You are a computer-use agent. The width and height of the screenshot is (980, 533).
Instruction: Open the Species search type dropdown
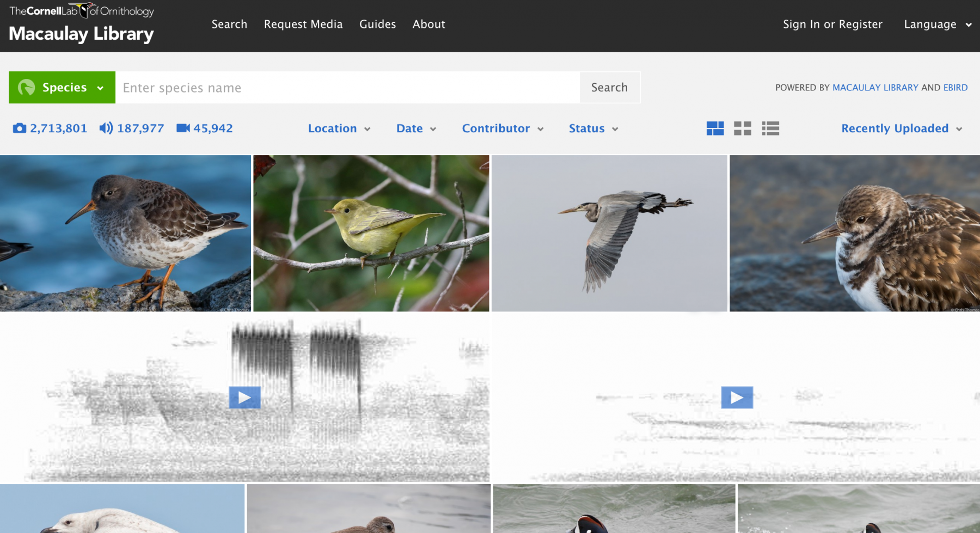point(62,87)
